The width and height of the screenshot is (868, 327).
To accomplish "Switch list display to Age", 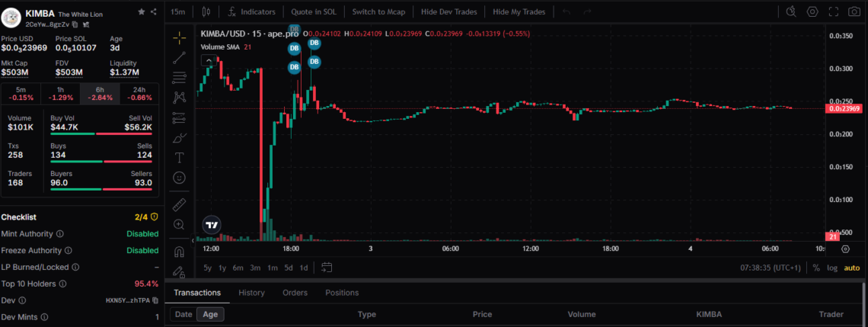I will point(210,314).
